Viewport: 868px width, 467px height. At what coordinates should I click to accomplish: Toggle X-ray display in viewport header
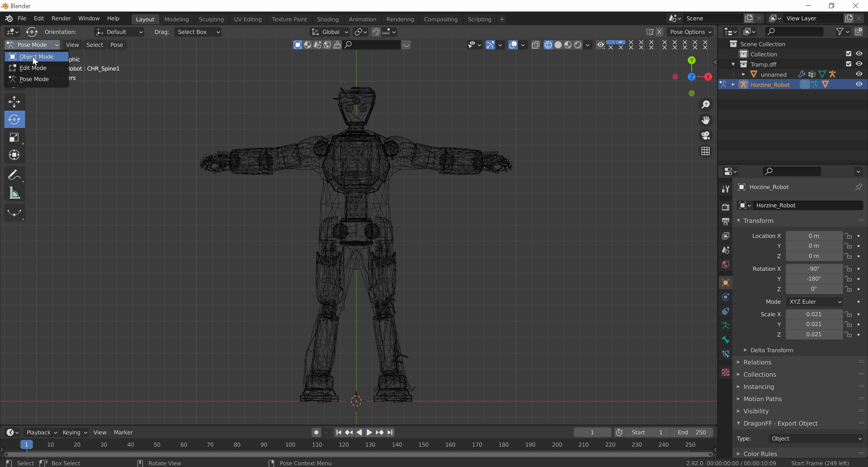pos(535,45)
